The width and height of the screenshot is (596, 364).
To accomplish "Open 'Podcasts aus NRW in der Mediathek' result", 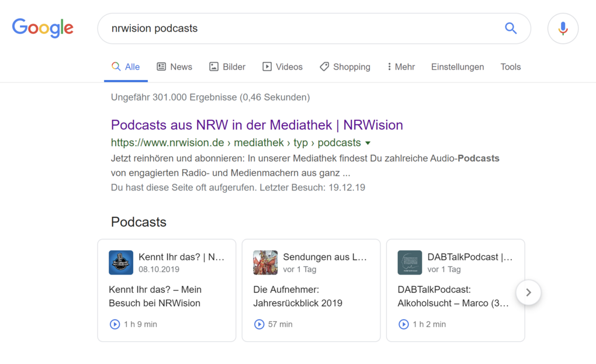I will pos(257,125).
